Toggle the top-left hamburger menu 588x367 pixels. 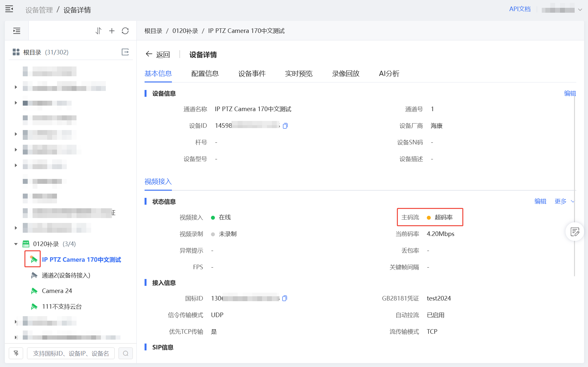(x=9, y=9)
